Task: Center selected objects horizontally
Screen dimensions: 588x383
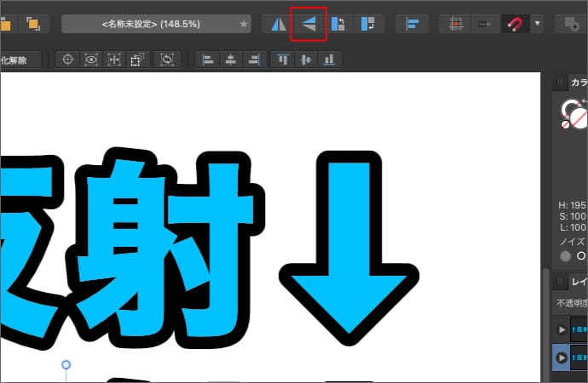Action: coord(230,60)
